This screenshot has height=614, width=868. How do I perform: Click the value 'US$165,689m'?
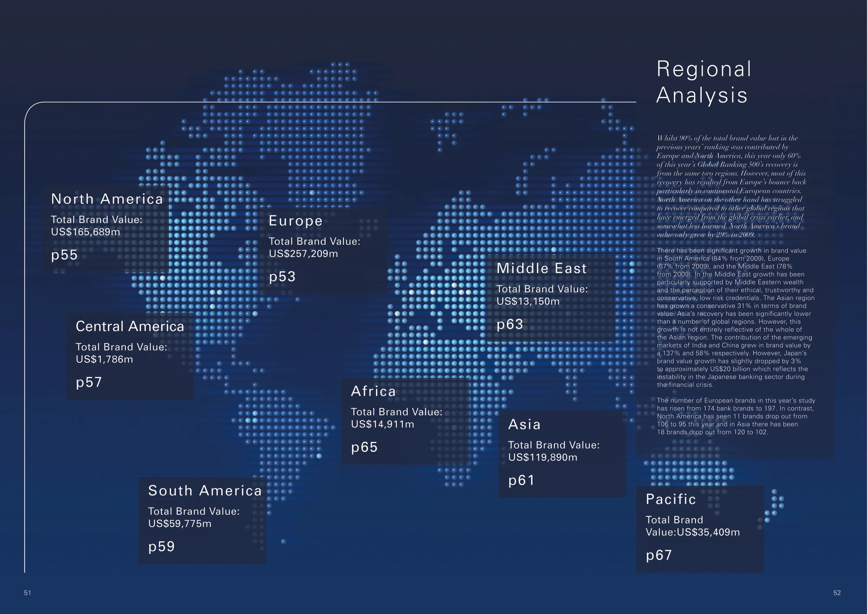85,232
